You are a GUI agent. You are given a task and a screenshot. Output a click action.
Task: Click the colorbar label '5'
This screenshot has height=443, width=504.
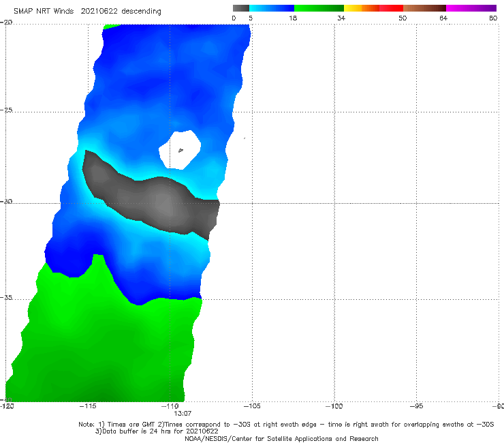(251, 18)
